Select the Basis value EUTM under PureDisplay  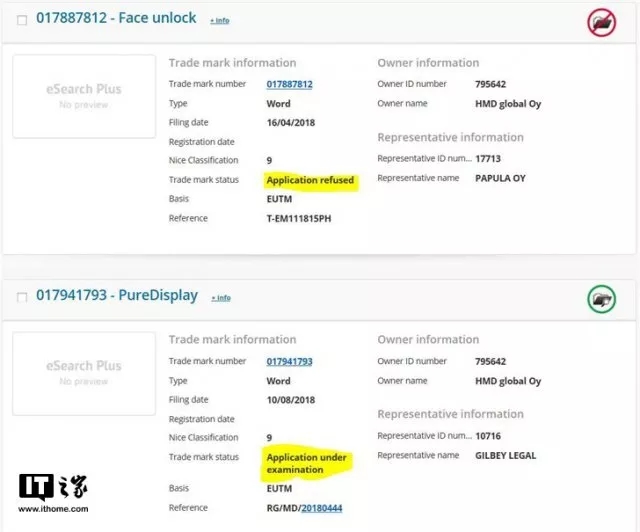coord(279,489)
